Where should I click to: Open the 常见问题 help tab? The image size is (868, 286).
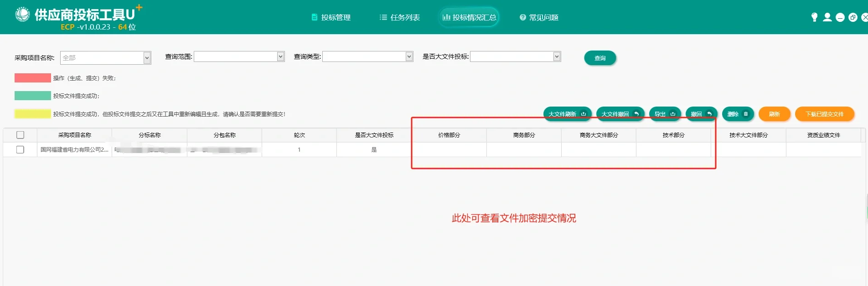539,17
